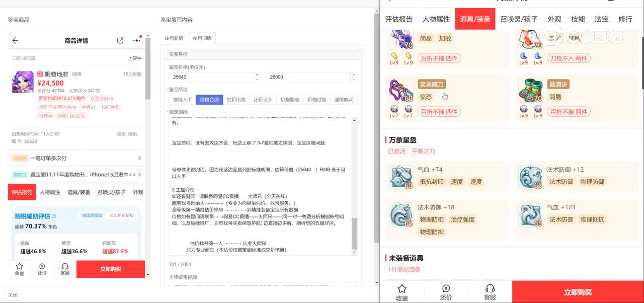Open 人物属性 tab in right panel

coord(436,19)
